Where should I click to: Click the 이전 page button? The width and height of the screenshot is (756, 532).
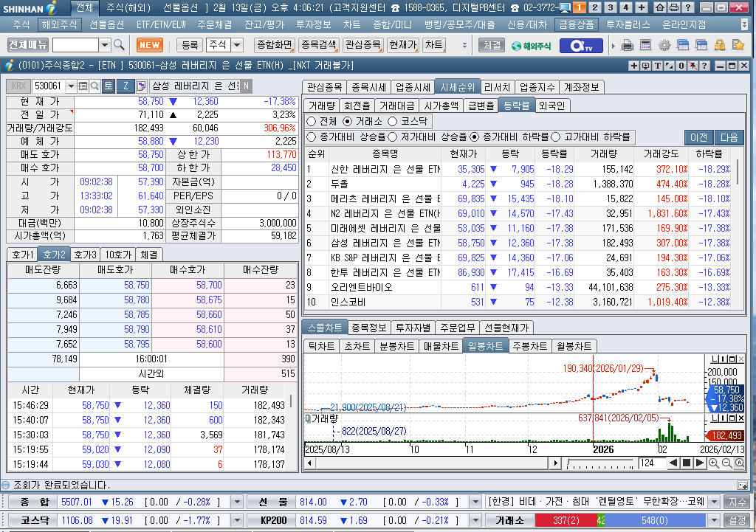coord(698,137)
